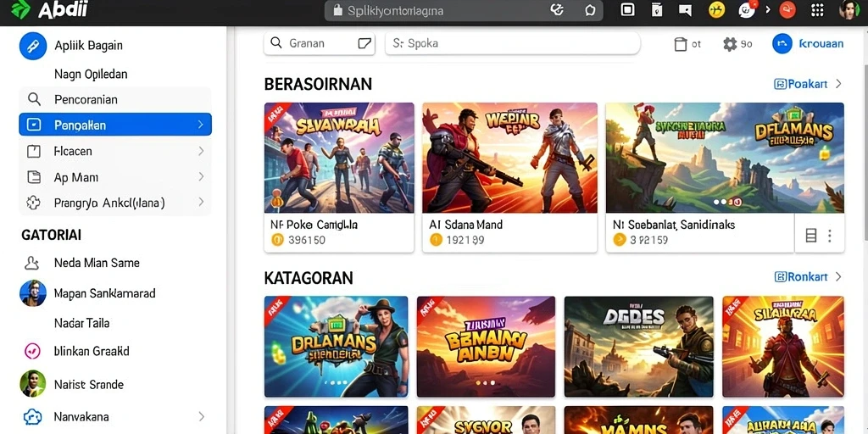Click the krouaan account button
The width and height of the screenshot is (868, 434).
[x=808, y=44]
